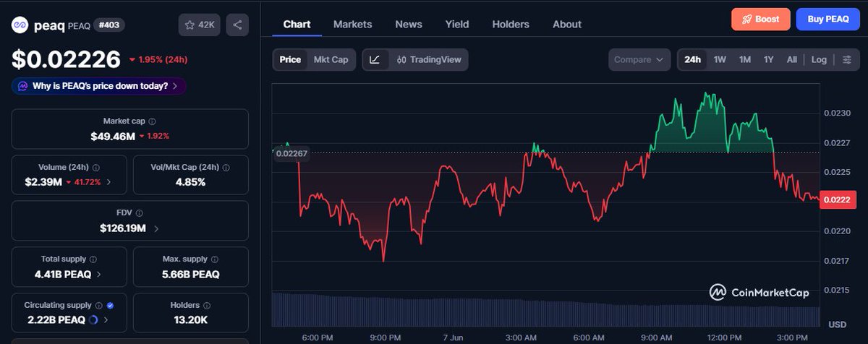868x344 pixels.
Task: Click the 1.95% (24h) change text
Action: click(158, 59)
